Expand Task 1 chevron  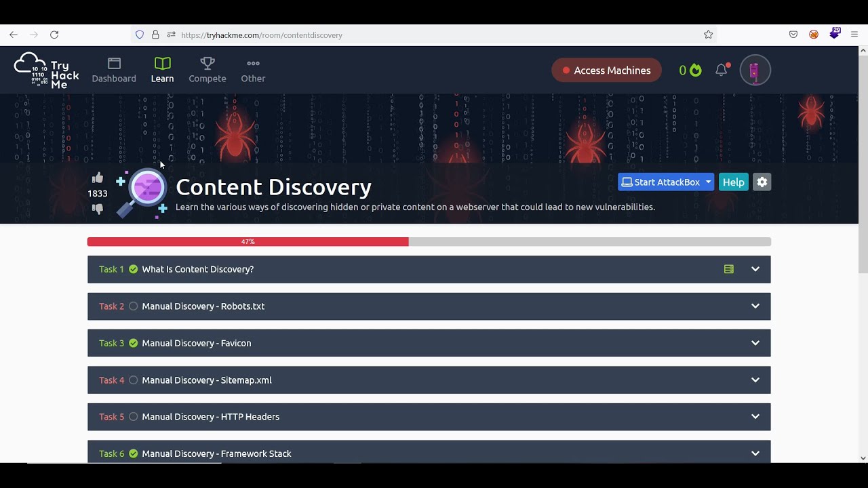click(755, 269)
